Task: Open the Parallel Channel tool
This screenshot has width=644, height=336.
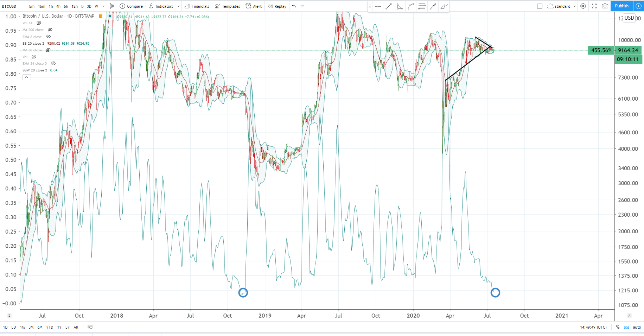Action: pos(400,6)
